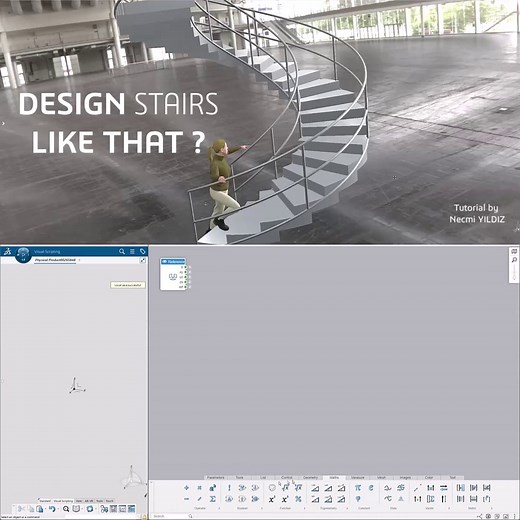This screenshot has width=520, height=520.
Task: Select the division operator node icon
Action: (x=199, y=499)
